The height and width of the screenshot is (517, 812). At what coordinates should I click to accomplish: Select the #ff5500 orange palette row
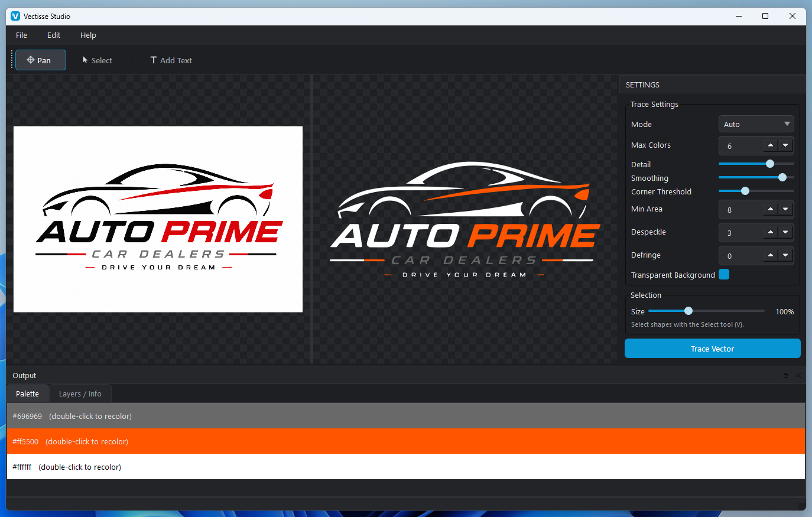point(406,441)
